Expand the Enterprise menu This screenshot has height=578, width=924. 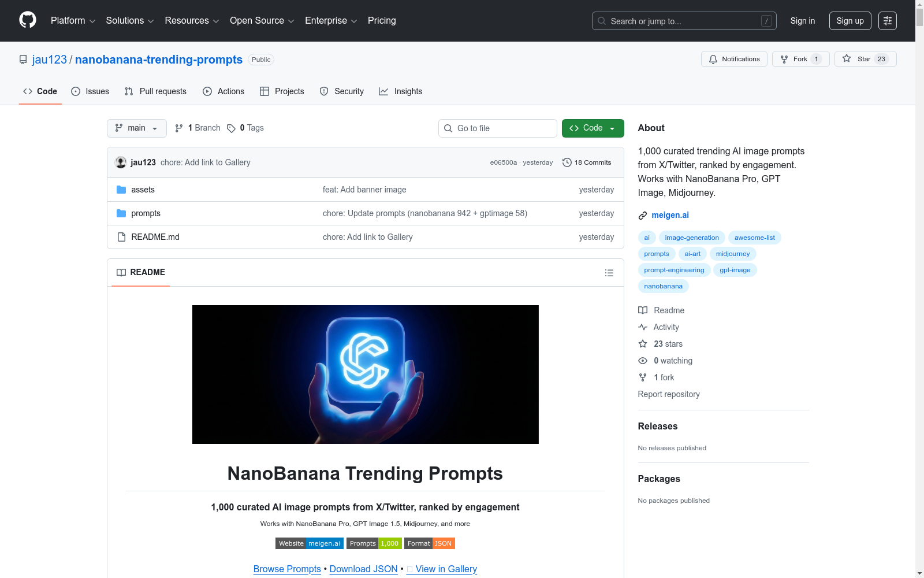click(x=331, y=21)
